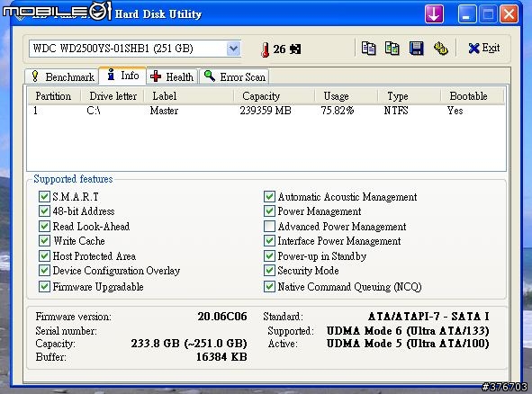Switch to the Benchmark tab
Viewport: 532px width, 394px height.
62,77
